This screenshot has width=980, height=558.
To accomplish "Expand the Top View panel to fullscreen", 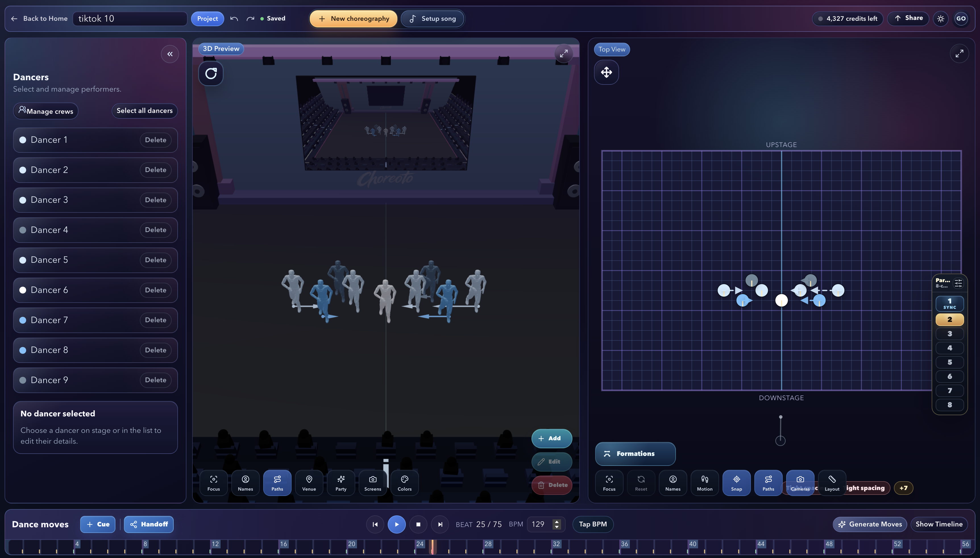I will [x=959, y=54].
